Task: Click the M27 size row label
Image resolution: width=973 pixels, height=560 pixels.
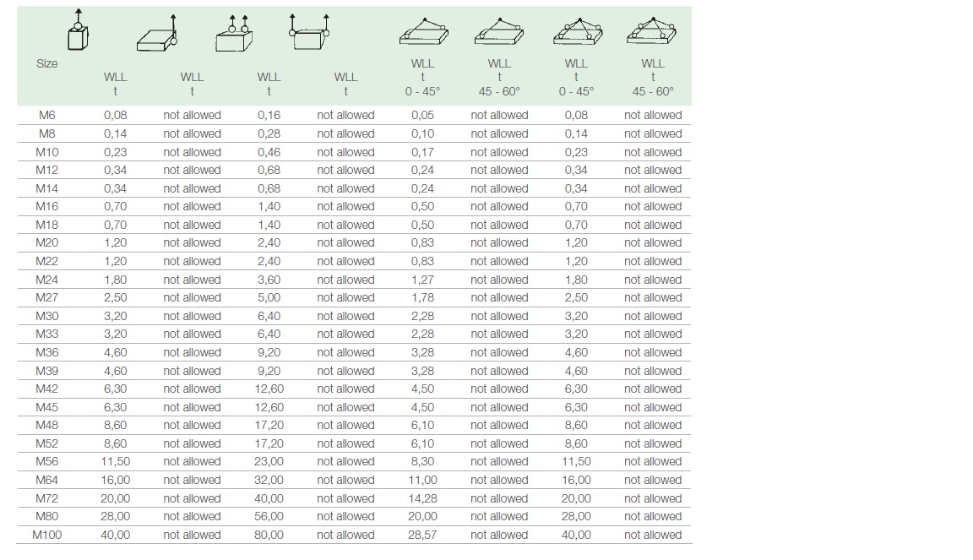Action: pyautogui.click(x=47, y=297)
